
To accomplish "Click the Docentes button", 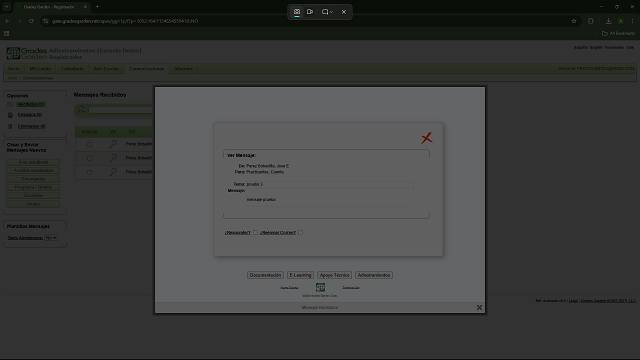I will 33,196.
